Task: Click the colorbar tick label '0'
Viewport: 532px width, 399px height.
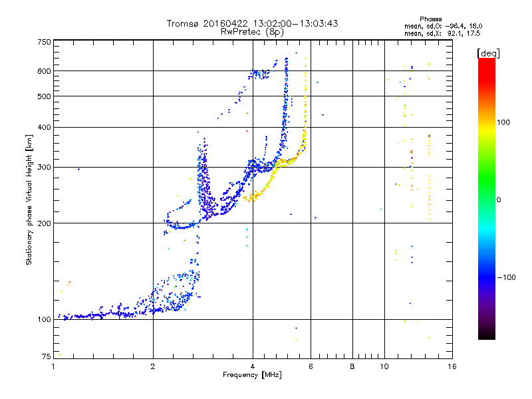Action: point(498,199)
